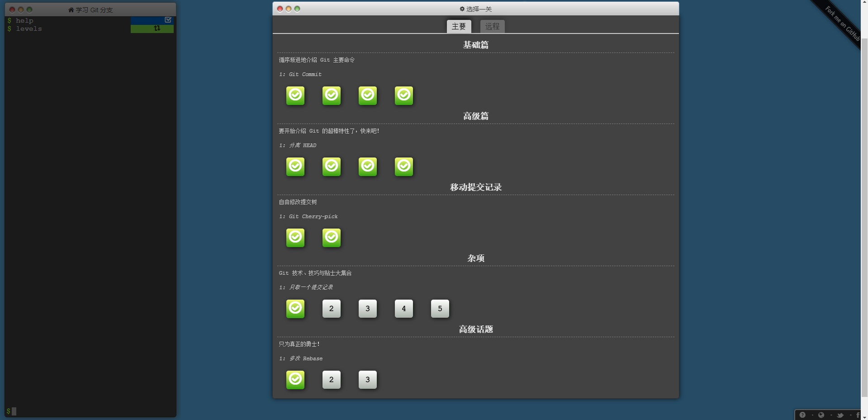This screenshot has width=868, height=420.
Task: Click the 自由修改提交树 description text
Action: point(298,202)
